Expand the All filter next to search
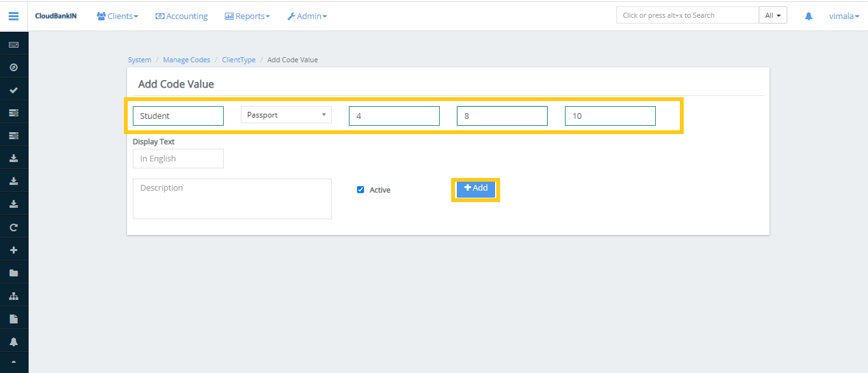 [773, 14]
